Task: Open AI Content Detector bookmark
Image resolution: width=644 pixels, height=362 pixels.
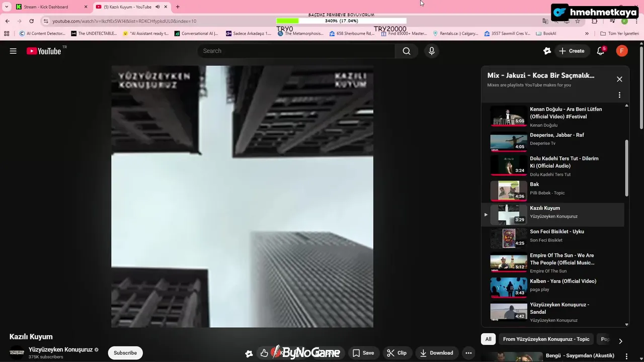Action: tap(42, 34)
